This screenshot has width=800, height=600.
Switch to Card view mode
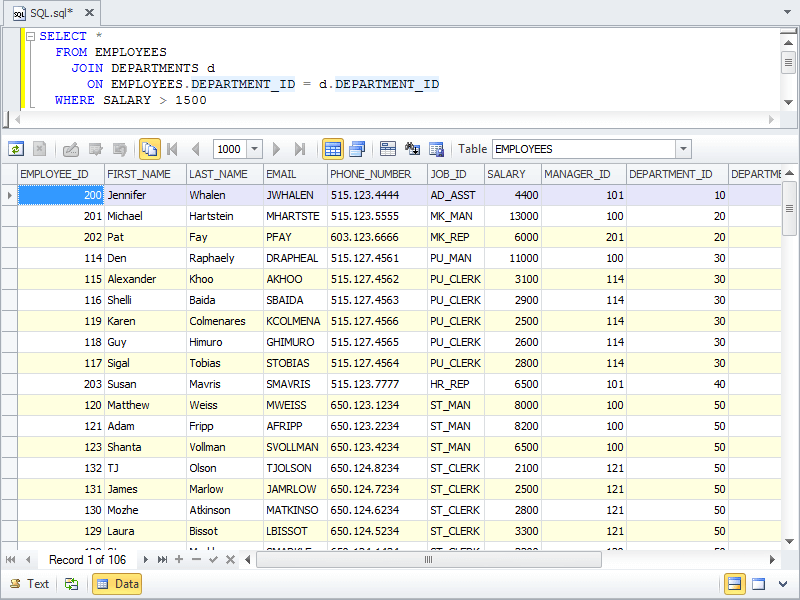click(357, 149)
